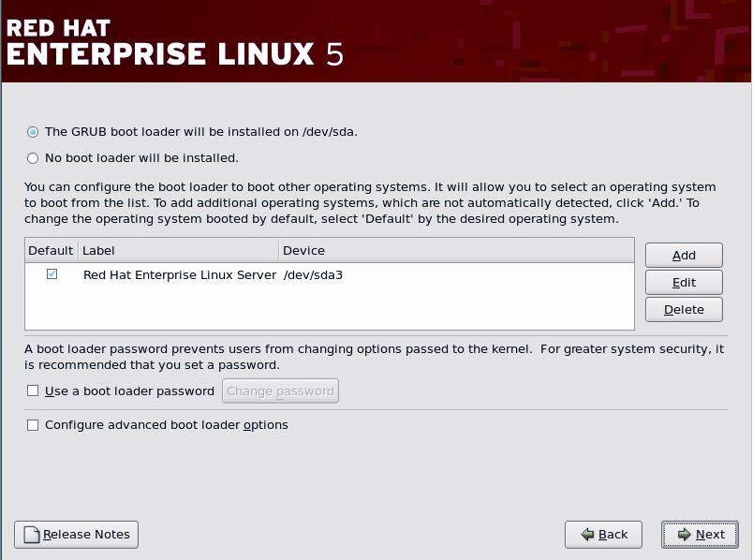Choose 'No boot loader will be installed'

pyautogui.click(x=32, y=157)
